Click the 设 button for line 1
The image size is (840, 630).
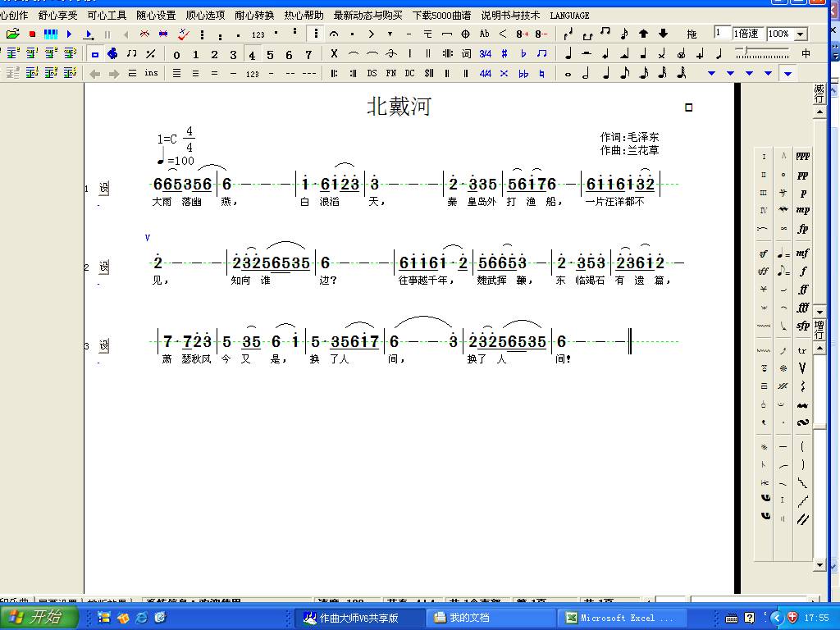click(x=104, y=188)
